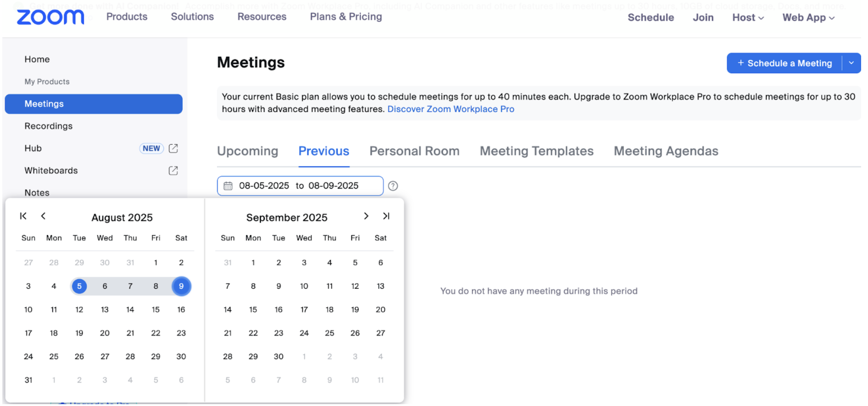Click the Schedule a Meeting button
This screenshot has width=868, height=406.
point(784,63)
